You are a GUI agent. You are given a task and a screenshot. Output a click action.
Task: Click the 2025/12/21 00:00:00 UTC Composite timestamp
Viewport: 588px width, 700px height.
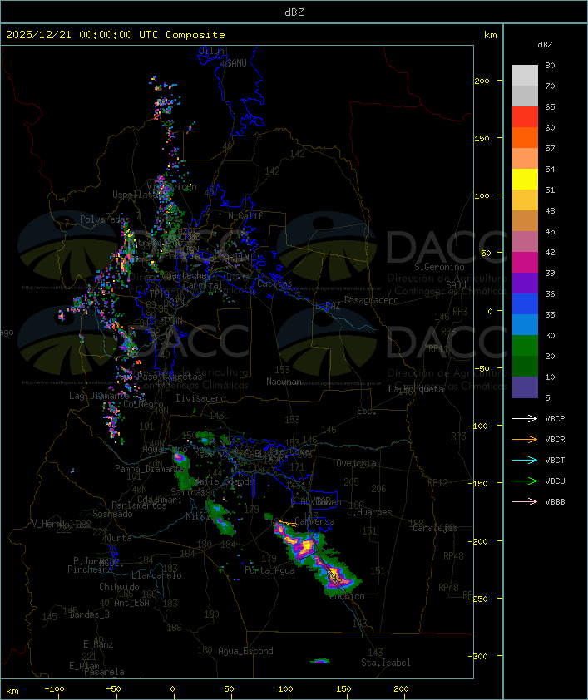(116, 35)
